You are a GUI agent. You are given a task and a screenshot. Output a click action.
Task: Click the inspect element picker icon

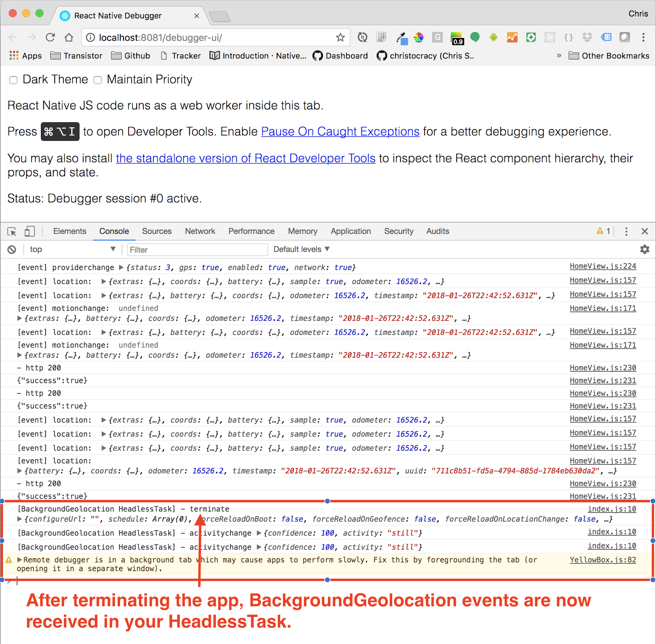(12, 231)
